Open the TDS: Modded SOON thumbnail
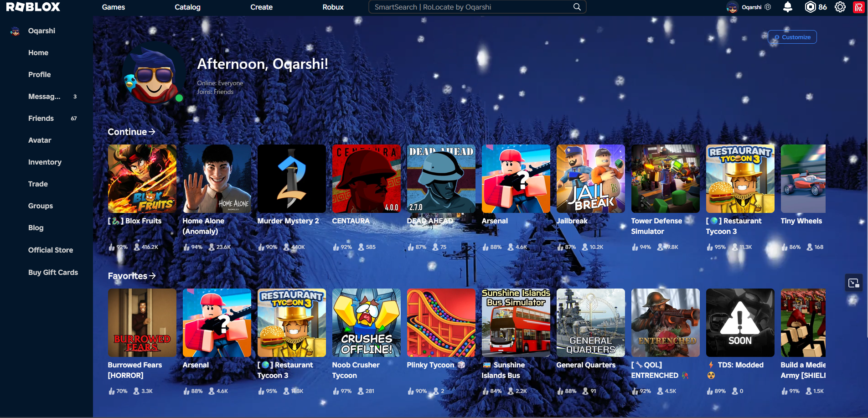This screenshot has height=418, width=868. coord(740,323)
